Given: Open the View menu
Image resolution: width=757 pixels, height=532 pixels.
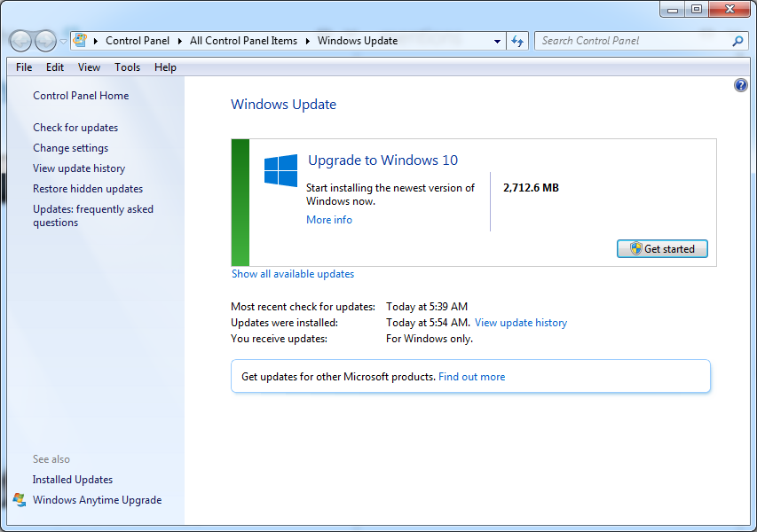Looking at the screenshot, I should click(90, 67).
